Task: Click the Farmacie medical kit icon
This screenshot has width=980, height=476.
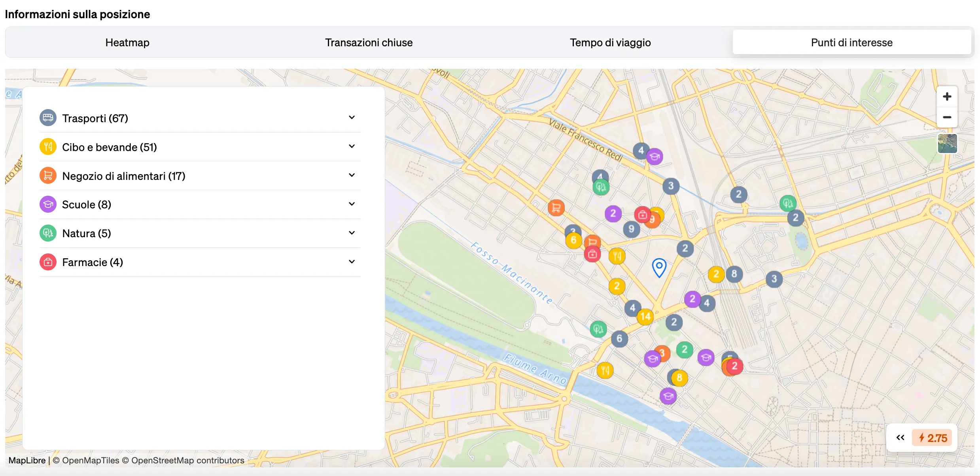Action: pos(48,262)
